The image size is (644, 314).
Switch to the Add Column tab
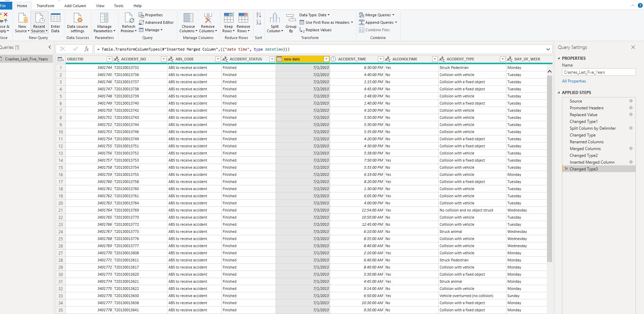point(75,6)
